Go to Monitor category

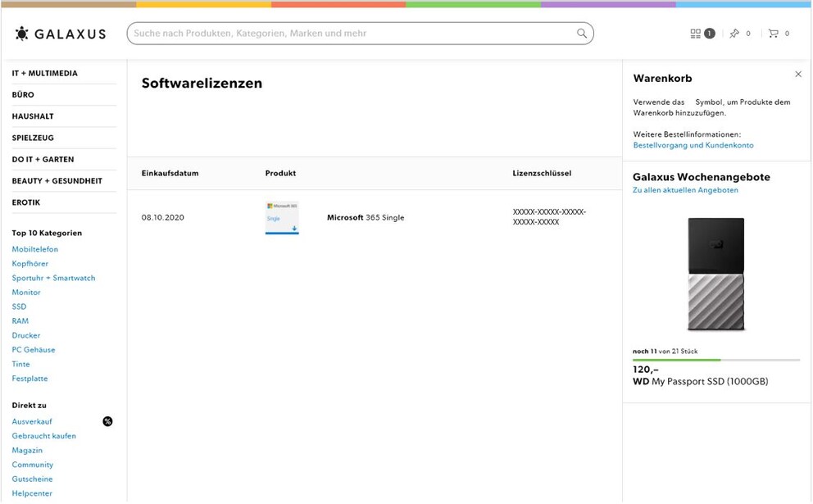tap(26, 293)
